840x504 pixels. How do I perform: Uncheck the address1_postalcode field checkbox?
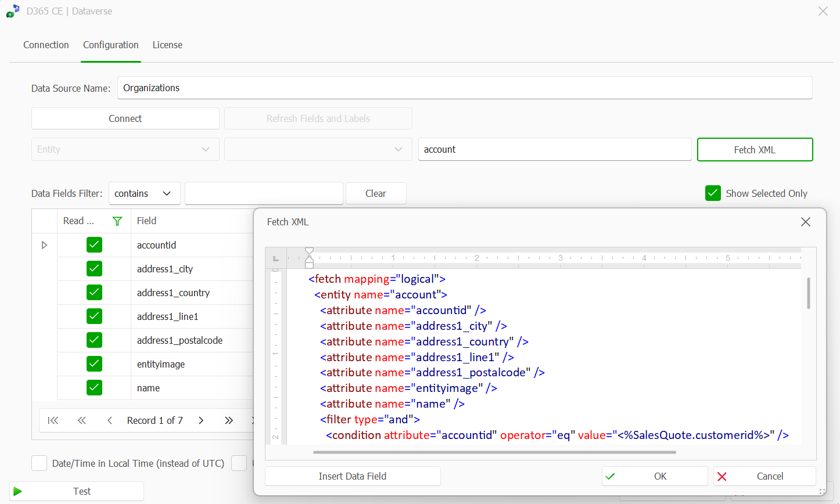[94, 340]
